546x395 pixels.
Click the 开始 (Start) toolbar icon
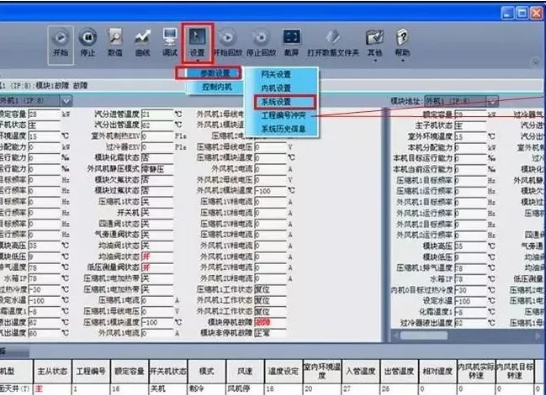(x=60, y=44)
